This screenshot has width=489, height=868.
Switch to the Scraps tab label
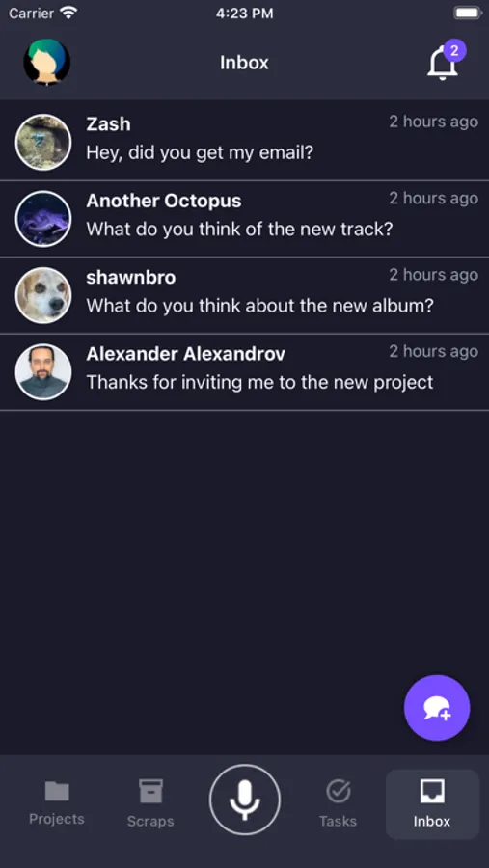(150, 821)
